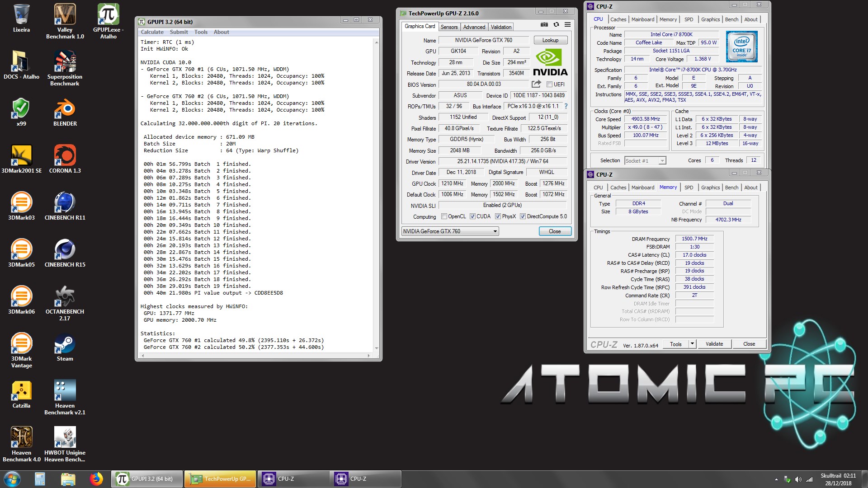Launch CINEBENCH R15 shortcut
This screenshot has width=868, height=488.
tap(65, 253)
